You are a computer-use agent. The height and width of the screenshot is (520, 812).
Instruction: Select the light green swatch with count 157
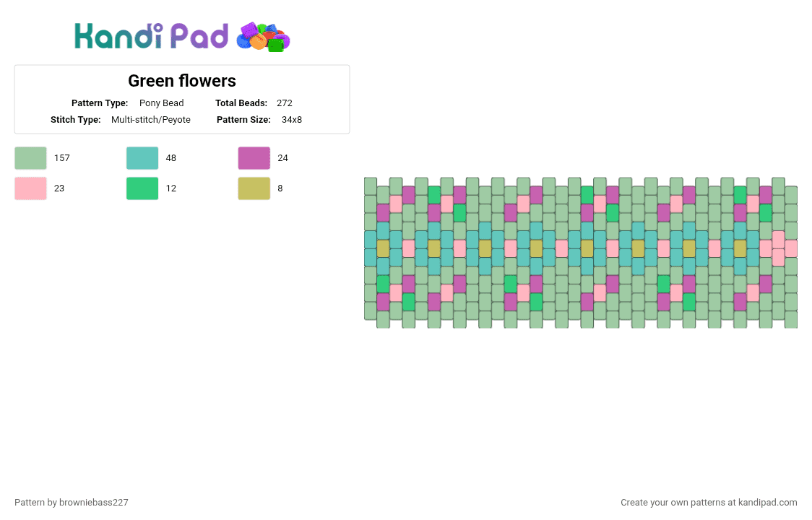click(30, 158)
